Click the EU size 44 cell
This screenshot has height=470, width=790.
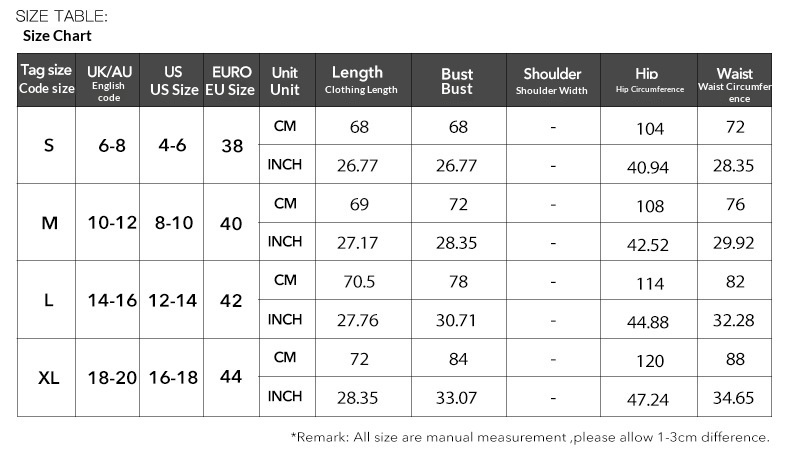(232, 377)
